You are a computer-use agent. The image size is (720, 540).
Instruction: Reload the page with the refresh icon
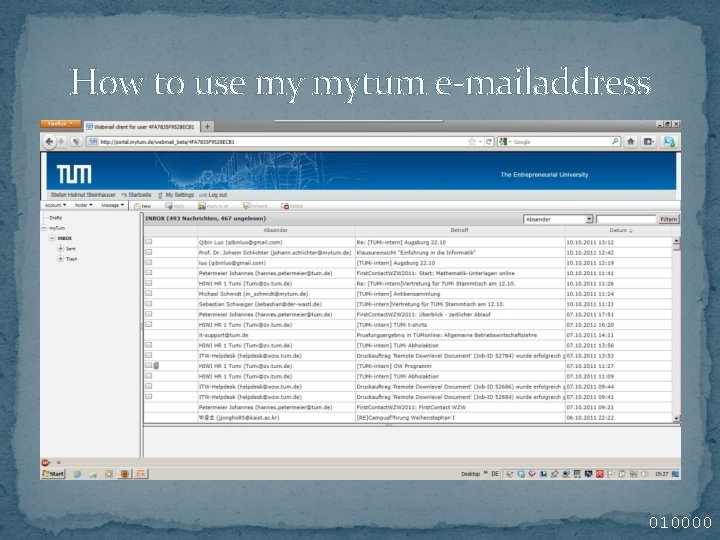click(489, 142)
